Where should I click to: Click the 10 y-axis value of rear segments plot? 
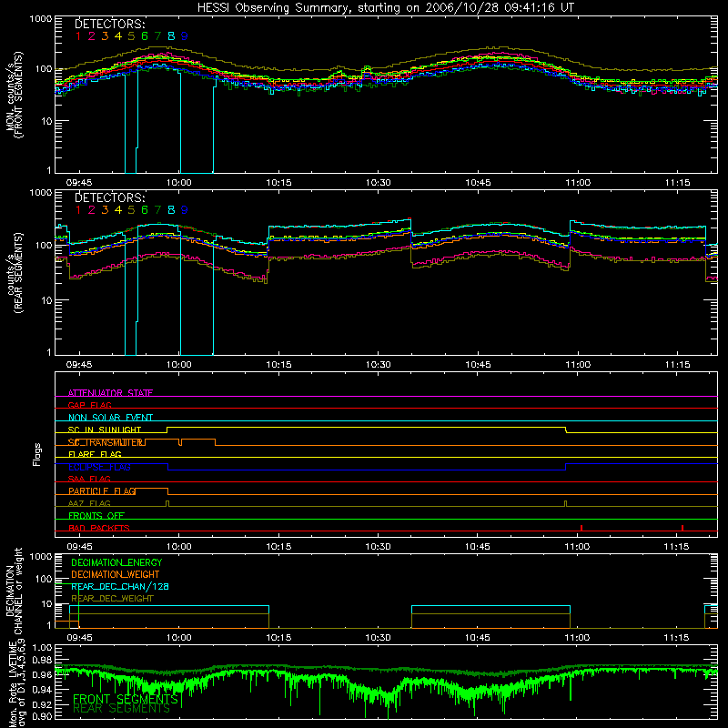(47, 300)
